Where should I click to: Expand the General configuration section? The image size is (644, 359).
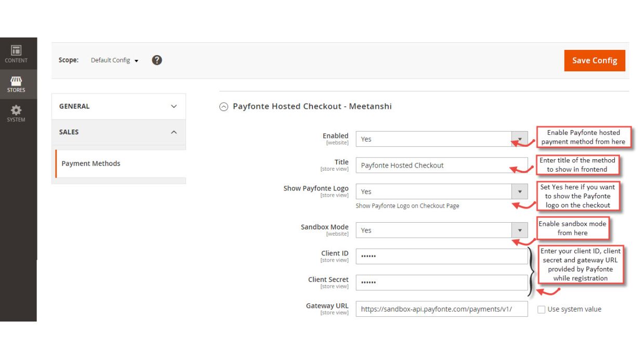[x=119, y=106]
